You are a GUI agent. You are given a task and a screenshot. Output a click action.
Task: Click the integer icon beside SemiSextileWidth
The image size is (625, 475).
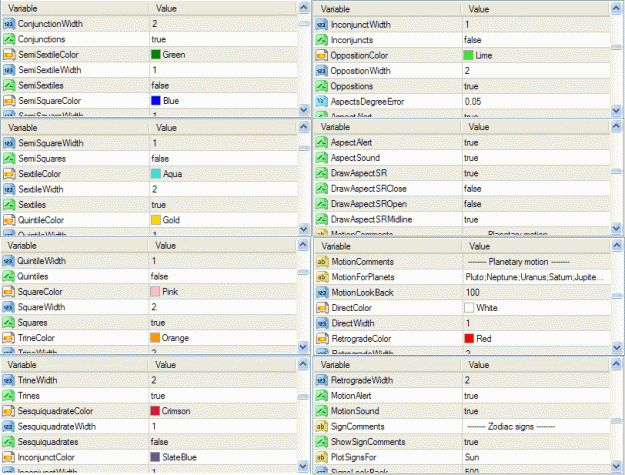9,70
